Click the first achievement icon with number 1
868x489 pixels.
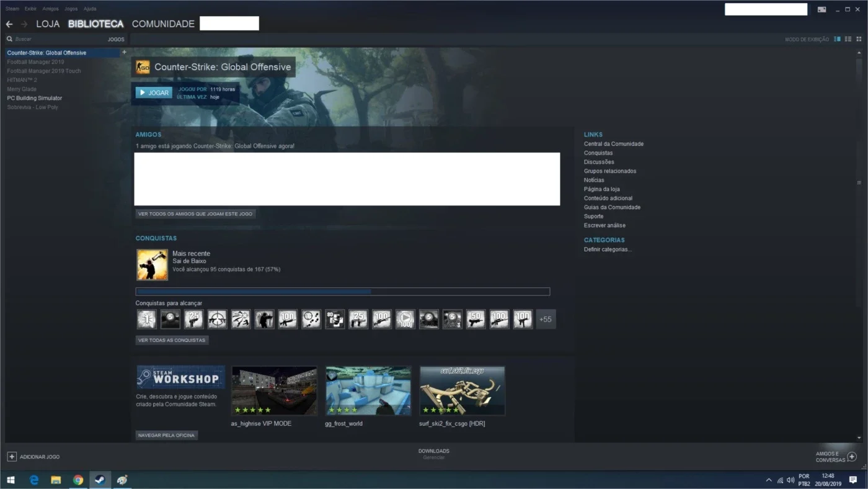147,319
